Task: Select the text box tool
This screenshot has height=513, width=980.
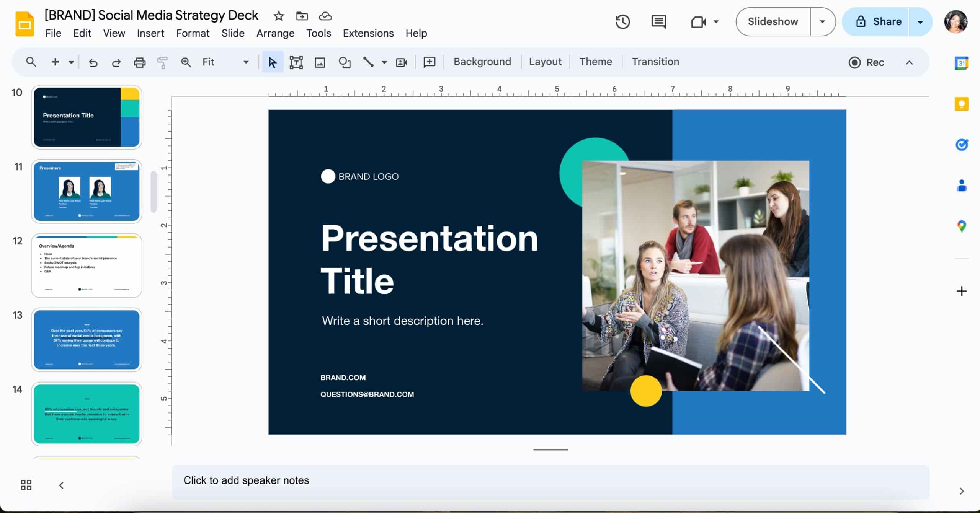Action: (x=296, y=62)
